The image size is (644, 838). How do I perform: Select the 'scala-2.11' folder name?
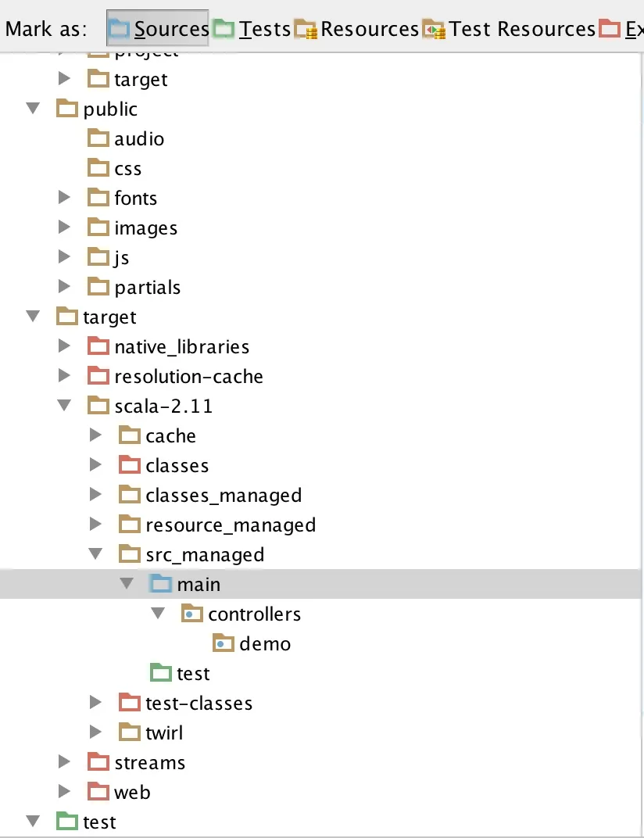163,406
